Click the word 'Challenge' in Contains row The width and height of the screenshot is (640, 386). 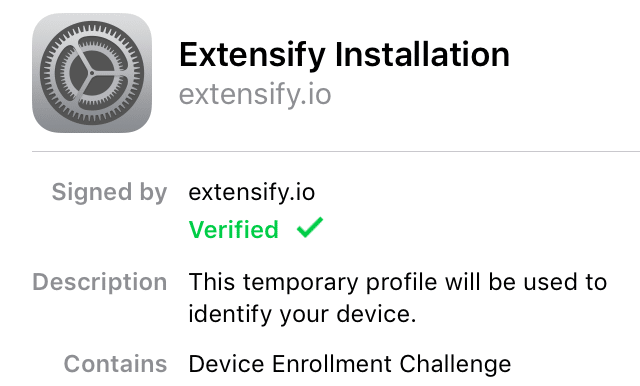click(x=455, y=364)
